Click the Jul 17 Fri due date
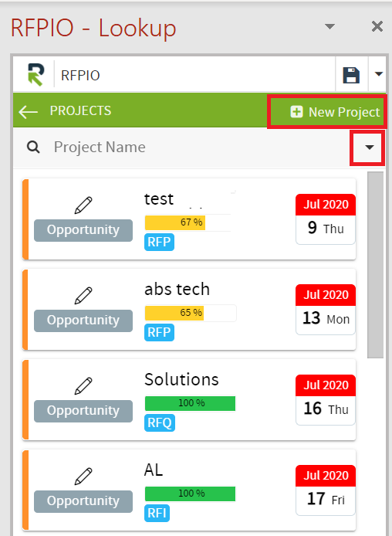Image resolution: width=392 pixels, height=536 pixels. pos(326,490)
